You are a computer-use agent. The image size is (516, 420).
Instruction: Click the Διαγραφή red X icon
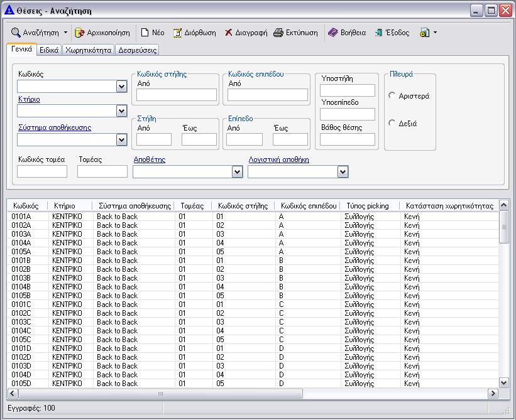coord(228,33)
